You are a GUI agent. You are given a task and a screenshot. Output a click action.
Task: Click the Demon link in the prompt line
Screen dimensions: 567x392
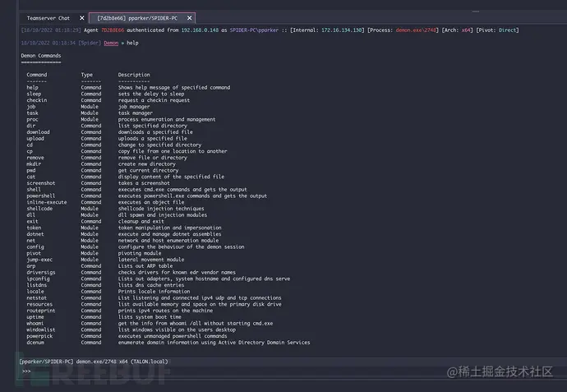tap(111, 43)
